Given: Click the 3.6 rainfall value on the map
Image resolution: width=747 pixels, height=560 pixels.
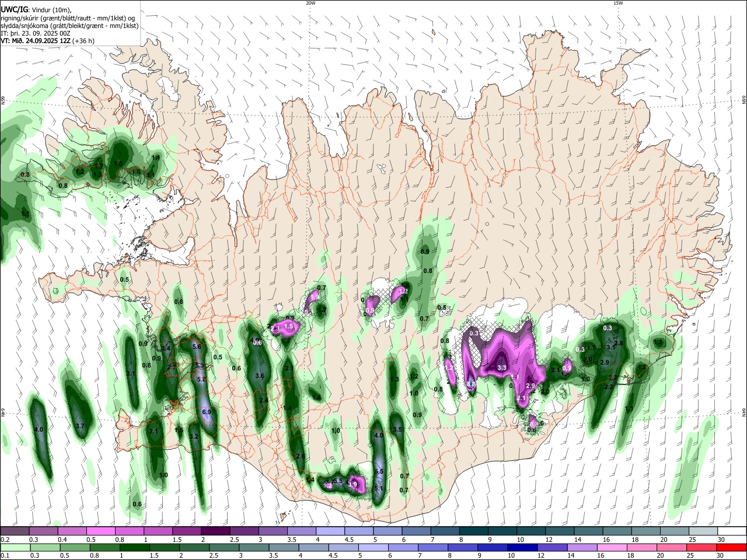Looking at the screenshot, I should pyautogui.click(x=260, y=376).
